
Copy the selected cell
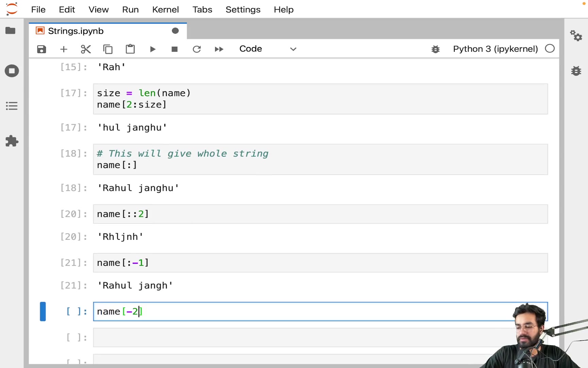[x=108, y=49]
